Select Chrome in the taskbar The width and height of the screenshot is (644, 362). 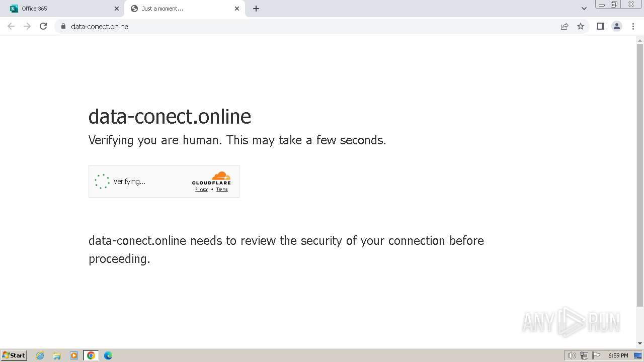(91, 355)
